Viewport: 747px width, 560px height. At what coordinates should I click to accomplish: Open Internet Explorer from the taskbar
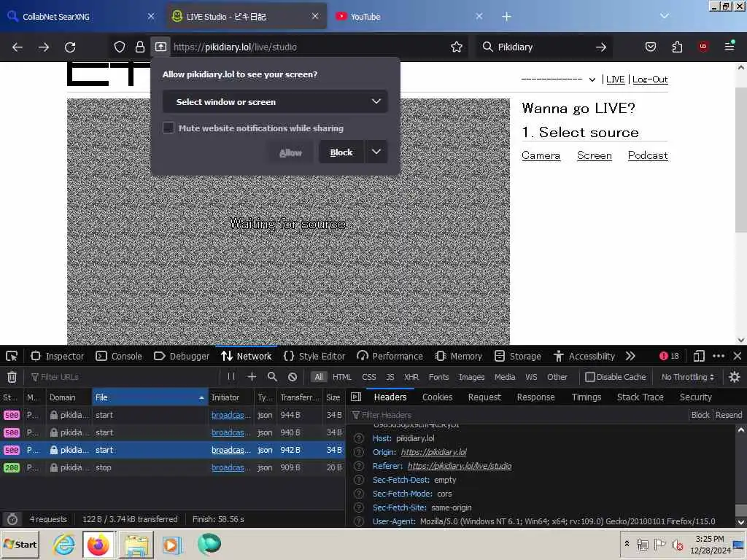[64, 544]
